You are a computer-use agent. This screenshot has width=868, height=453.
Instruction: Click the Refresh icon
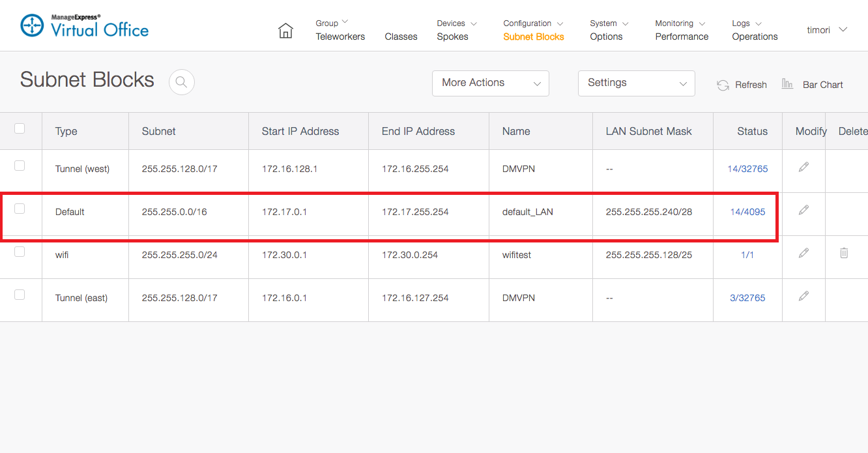click(x=723, y=85)
